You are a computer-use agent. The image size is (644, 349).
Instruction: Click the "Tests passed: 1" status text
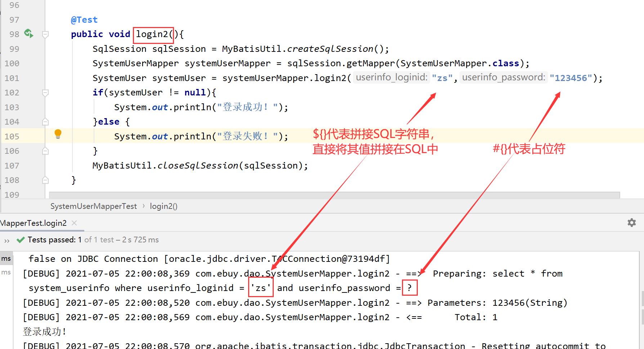[x=54, y=240]
